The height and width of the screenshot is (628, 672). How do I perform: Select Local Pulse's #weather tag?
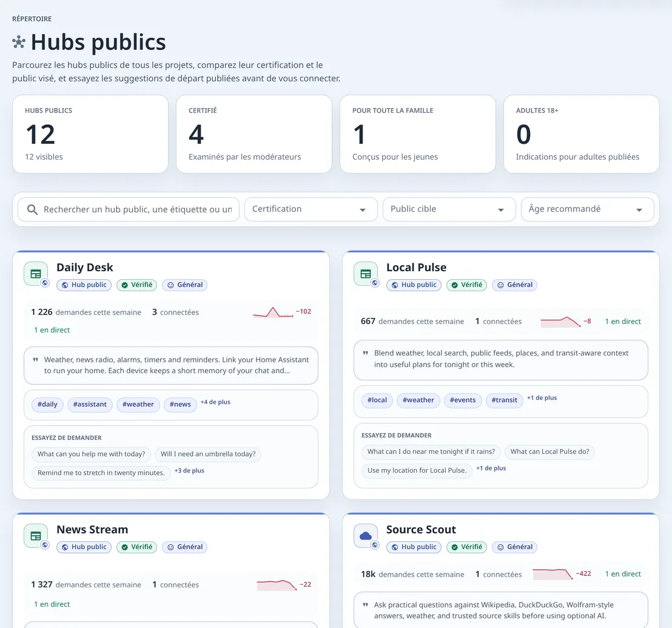click(418, 400)
